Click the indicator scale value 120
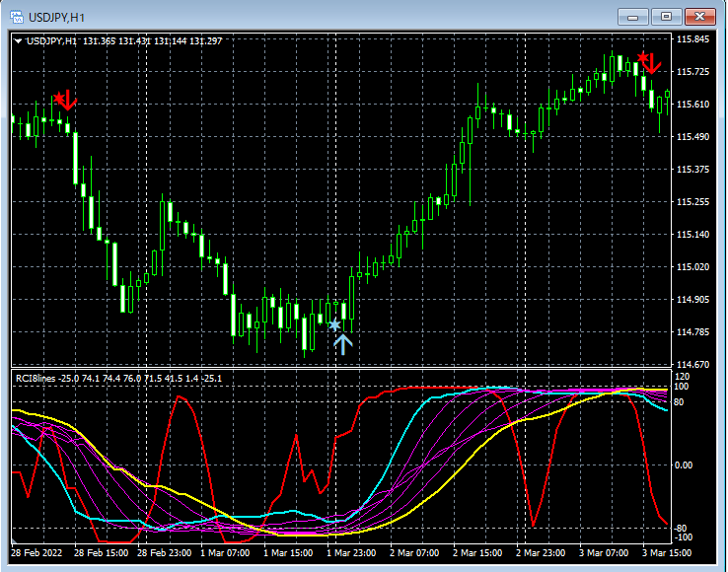728x572 pixels. [684, 377]
